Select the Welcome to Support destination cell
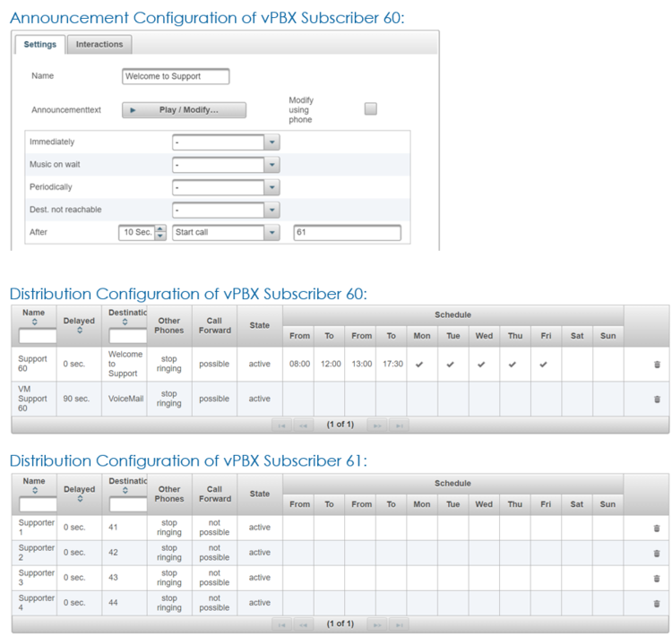This screenshot has height=636, width=672. pos(125,364)
